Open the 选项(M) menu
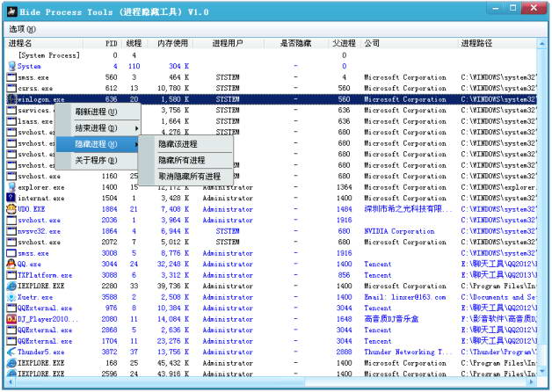 click(x=22, y=29)
